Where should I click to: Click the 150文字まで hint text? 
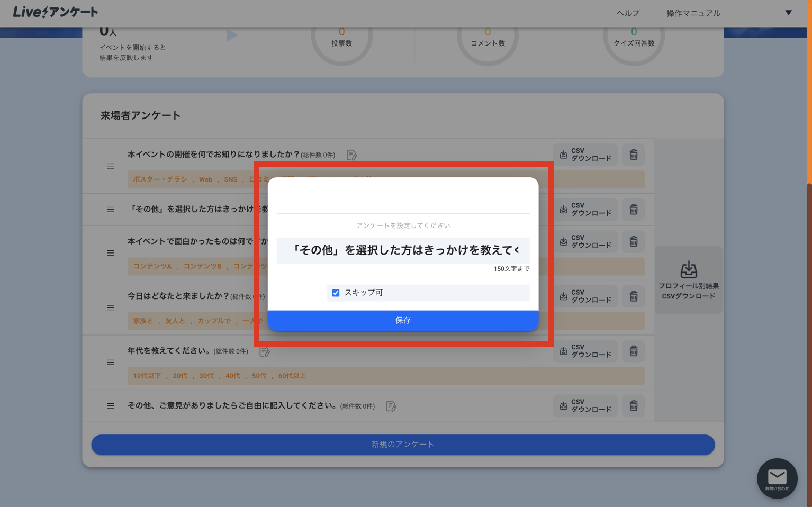pos(511,269)
